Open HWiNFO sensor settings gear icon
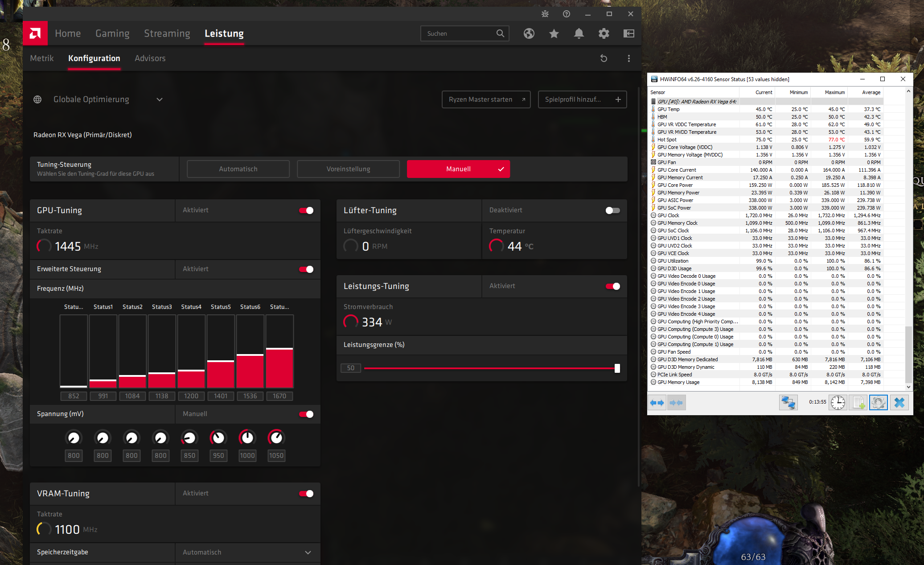The width and height of the screenshot is (924, 565). pyautogui.click(x=878, y=402)
